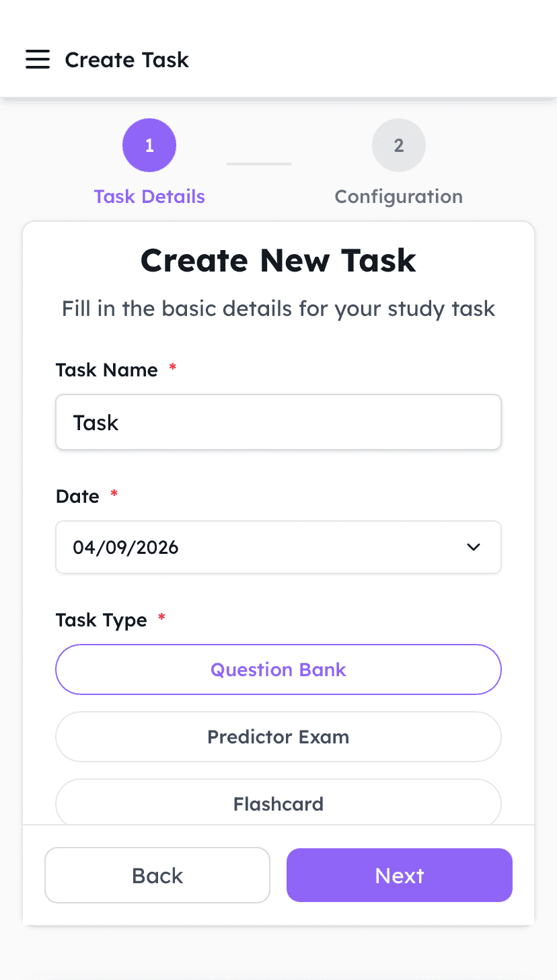557x980 pixels.
Task: Click the step 2 circle indicator
Action: pos(398,145)
